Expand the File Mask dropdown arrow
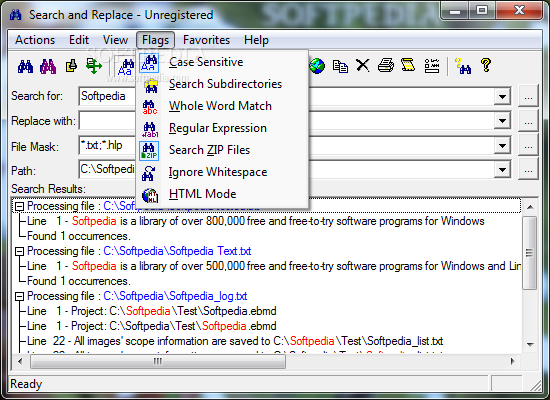The width and height of the screenshot is (550, 400). tap(502, 146)
